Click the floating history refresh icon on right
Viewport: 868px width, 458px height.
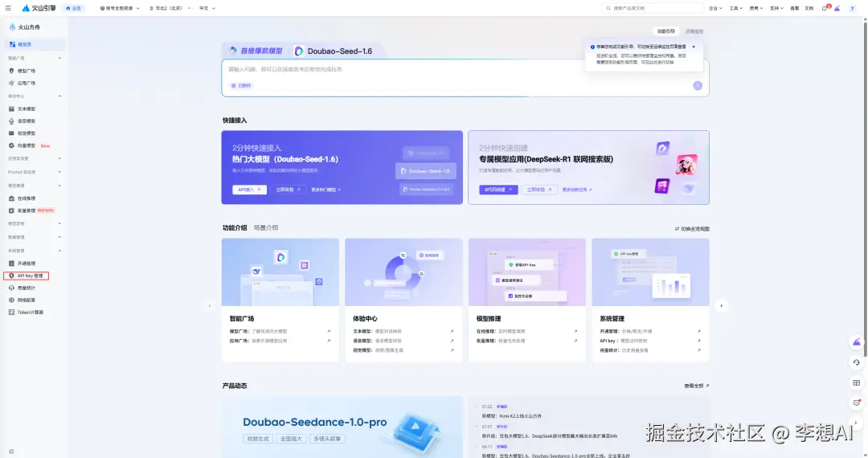[x=857, y=362]
